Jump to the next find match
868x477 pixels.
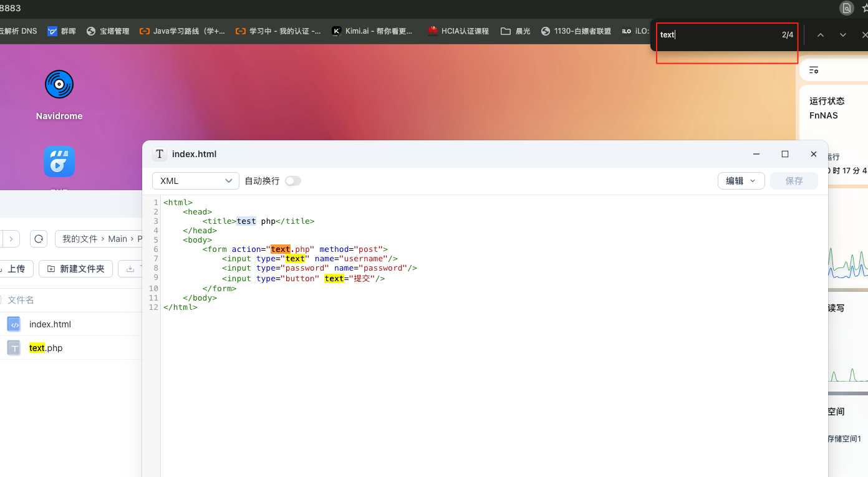[843, 35]
